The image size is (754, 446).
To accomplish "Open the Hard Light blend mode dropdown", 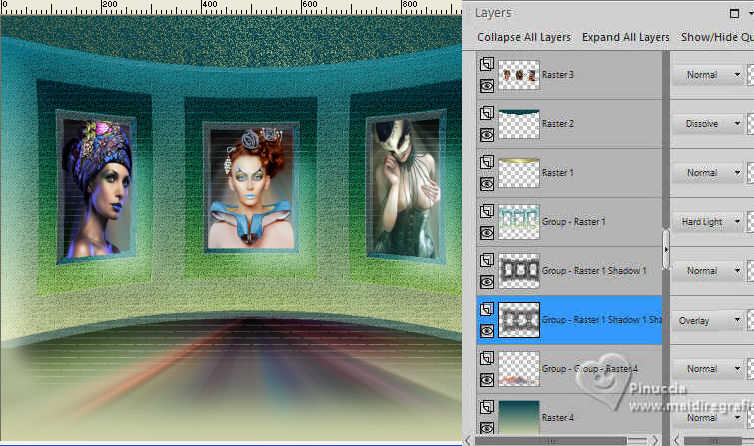I will pos(707,222).
